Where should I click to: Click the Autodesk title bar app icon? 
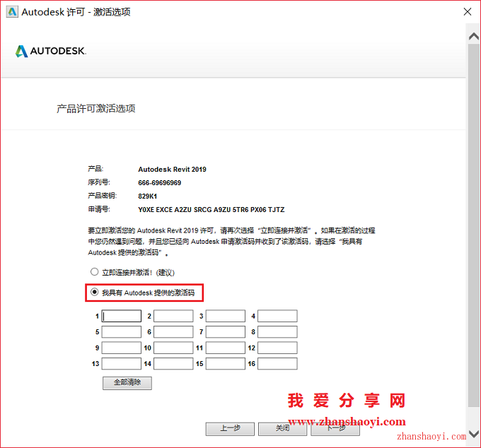(x=12, y=12)
